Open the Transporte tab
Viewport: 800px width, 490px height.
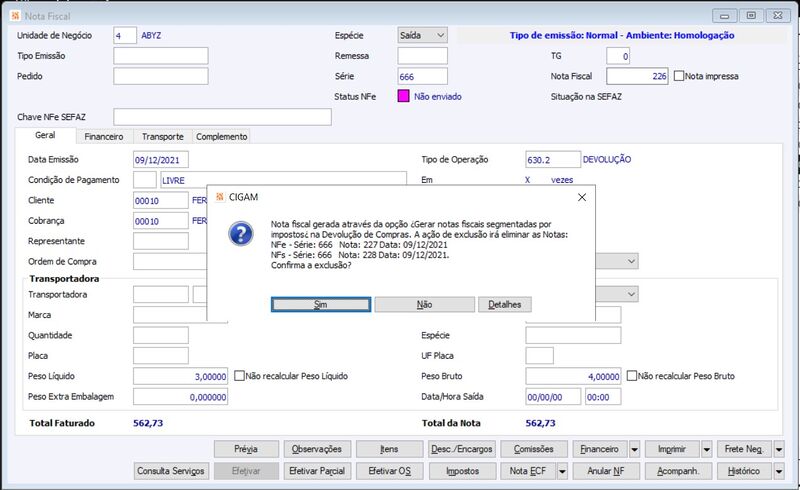(163, 137)
